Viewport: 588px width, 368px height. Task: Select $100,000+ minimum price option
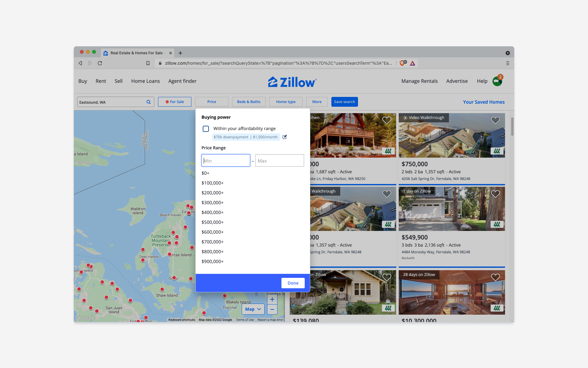tap(213, 183)
